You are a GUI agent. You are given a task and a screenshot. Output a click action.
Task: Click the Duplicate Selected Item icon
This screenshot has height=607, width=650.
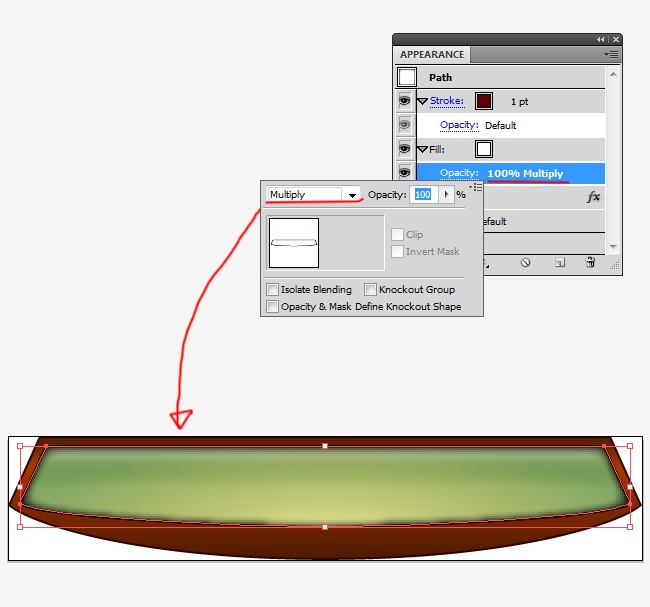[560, 262]
